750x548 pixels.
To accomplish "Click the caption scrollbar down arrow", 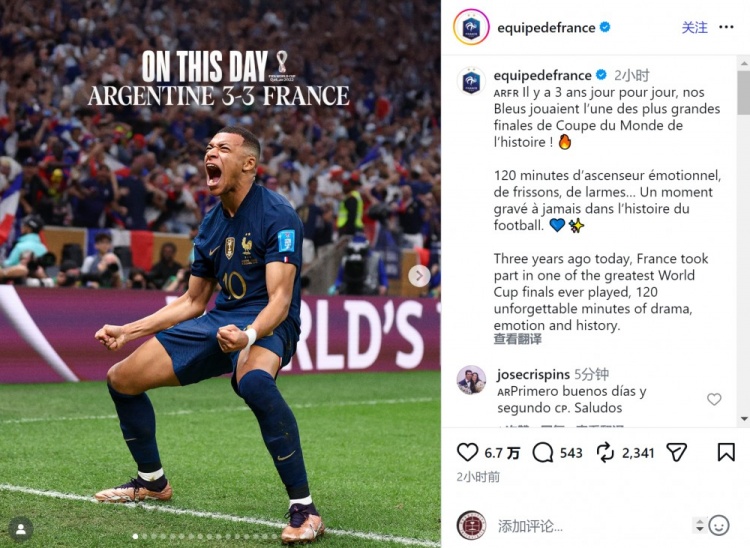I will [x=744, y=419].
